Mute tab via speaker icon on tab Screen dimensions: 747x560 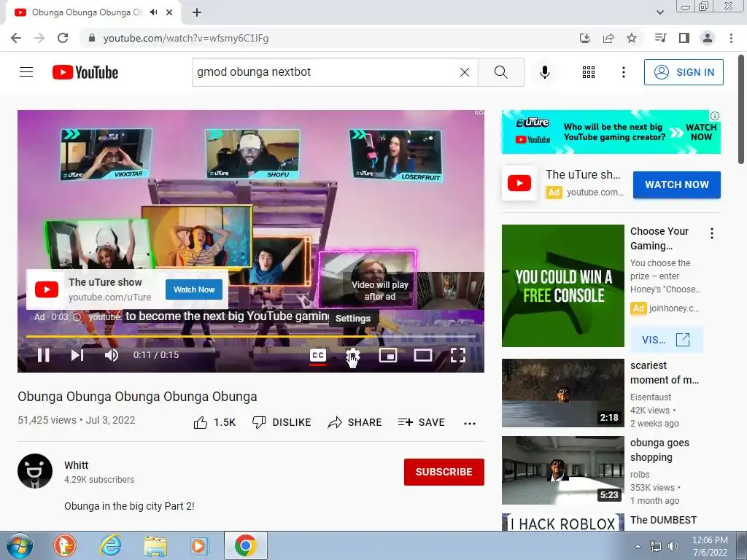point(153,12)
